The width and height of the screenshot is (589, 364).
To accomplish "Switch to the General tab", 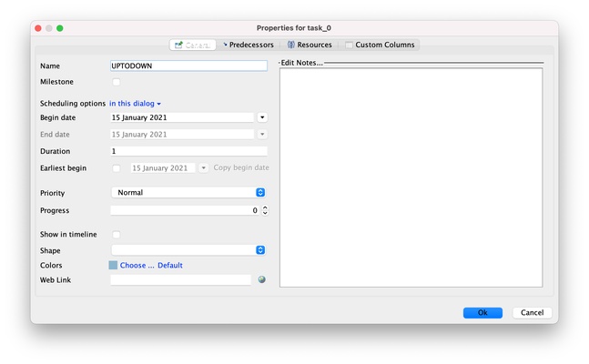I will click(193, 45).
